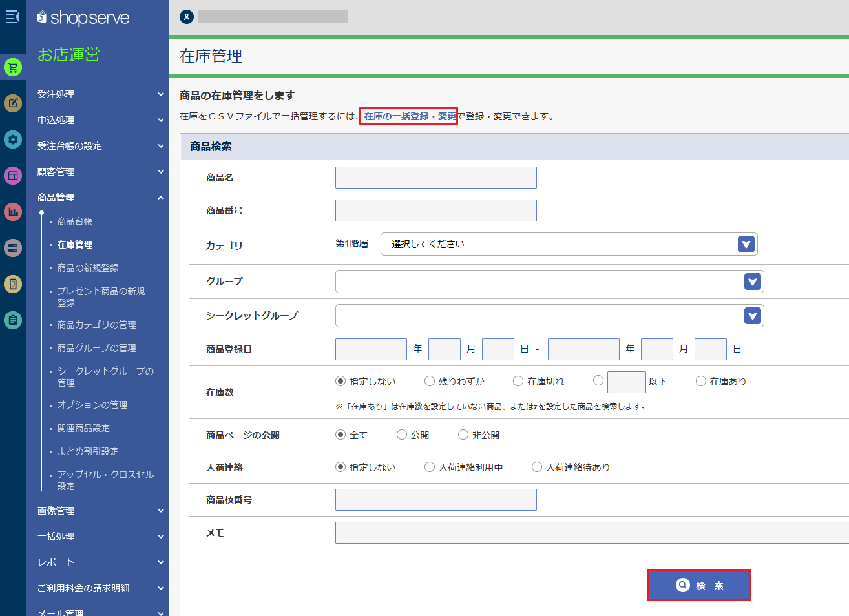The width and height of the screenshot is (849, 616).
Task: Select 全て for 商品ページの公開
Action: pos(341,435)
